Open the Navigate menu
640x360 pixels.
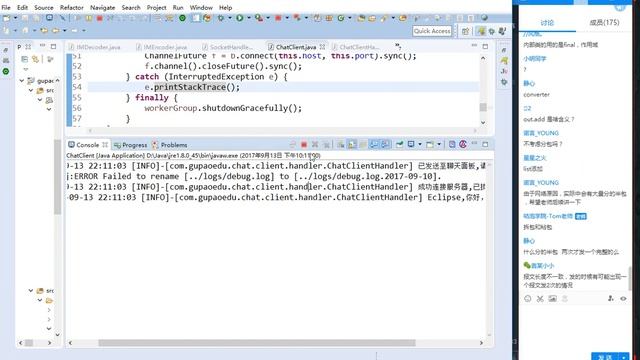point(102,7)
